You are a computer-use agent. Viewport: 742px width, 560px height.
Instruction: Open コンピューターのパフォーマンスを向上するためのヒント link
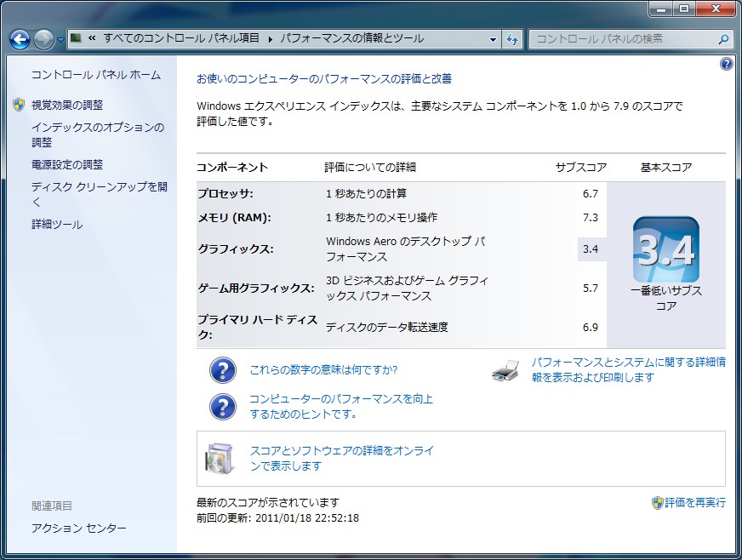(x=341, y=406)
